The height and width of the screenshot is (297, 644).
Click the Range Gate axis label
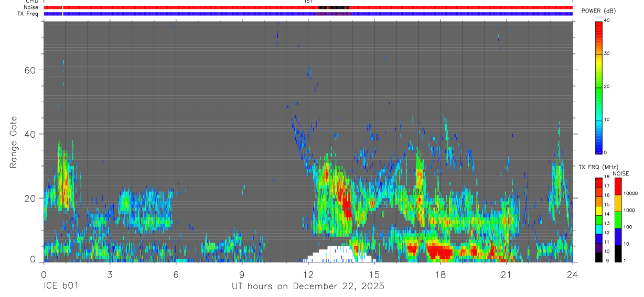click(14, 142)
